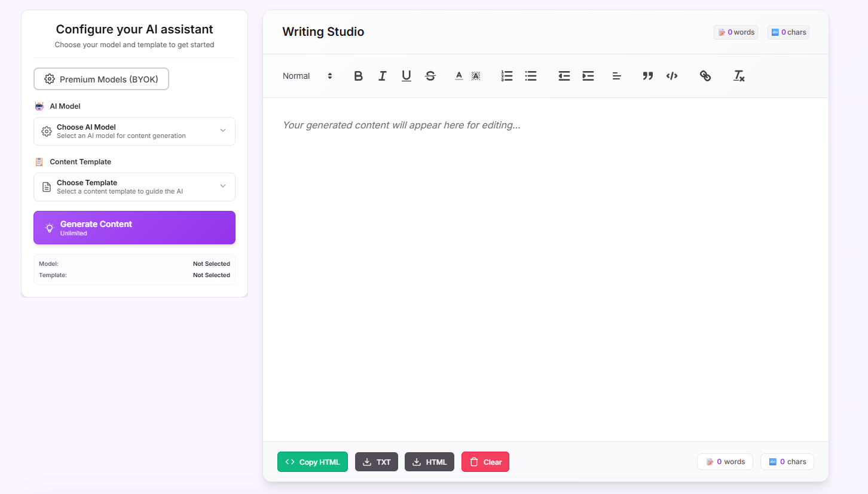Open the Choose AI Model dropdown
868x494 pixels.
tap(135, 131)
